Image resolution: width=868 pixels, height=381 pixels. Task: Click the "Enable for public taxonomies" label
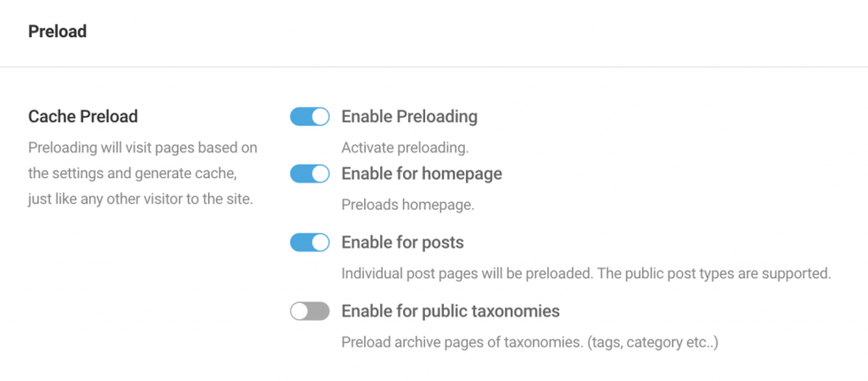(450, 311)
